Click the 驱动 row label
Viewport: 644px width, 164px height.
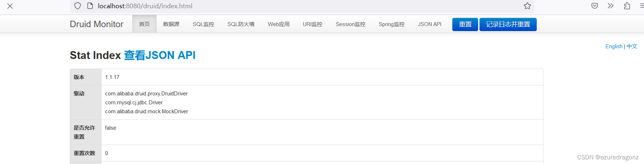click(79, 94)
